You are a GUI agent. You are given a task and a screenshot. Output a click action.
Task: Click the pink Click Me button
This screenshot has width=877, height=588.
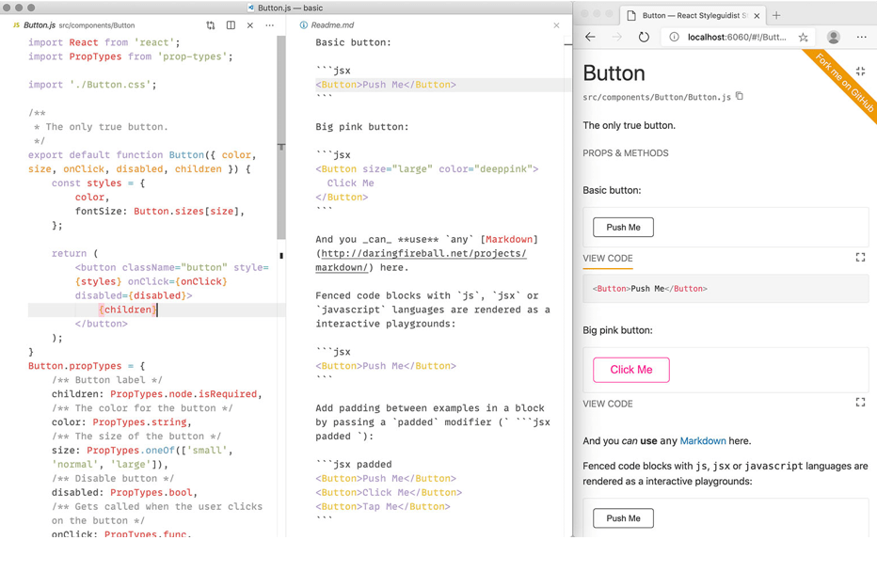pos(630,370)
